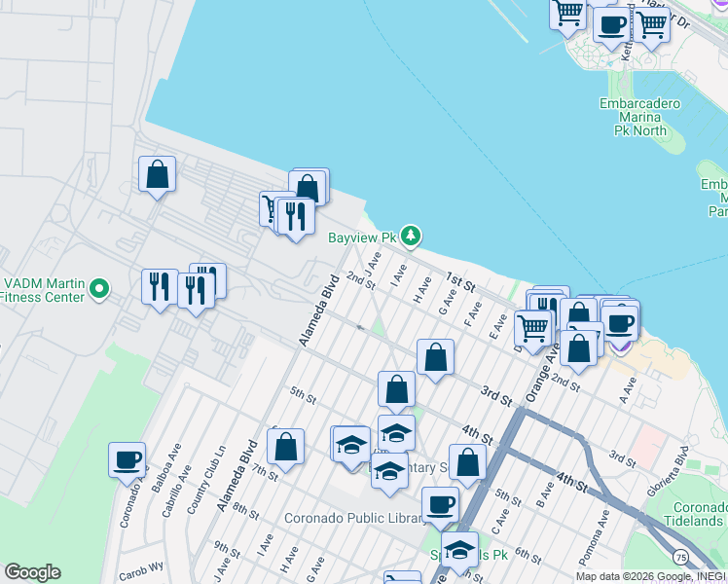
Task: Click the middle fork-and-knife marker east of VADM Martin
Action: 196,294
